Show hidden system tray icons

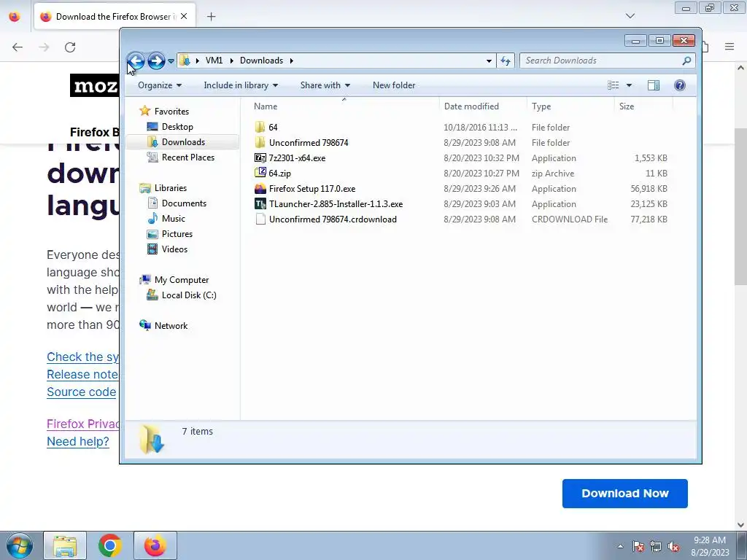pyautogui.click(x=620, y=546)
